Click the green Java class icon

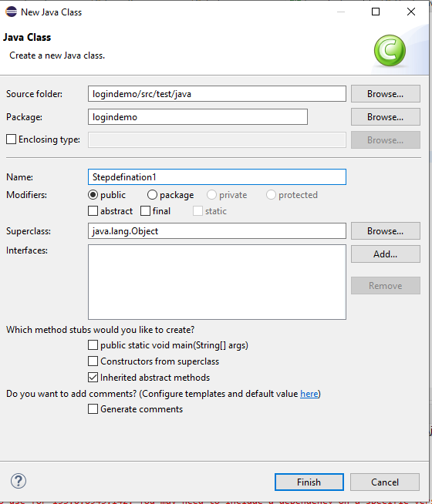click(390, 50)
